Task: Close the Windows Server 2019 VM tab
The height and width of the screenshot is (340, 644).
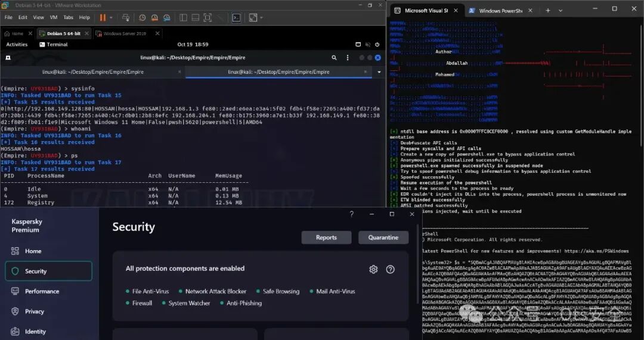Action: pyautogui.click(x=157, y=33)
